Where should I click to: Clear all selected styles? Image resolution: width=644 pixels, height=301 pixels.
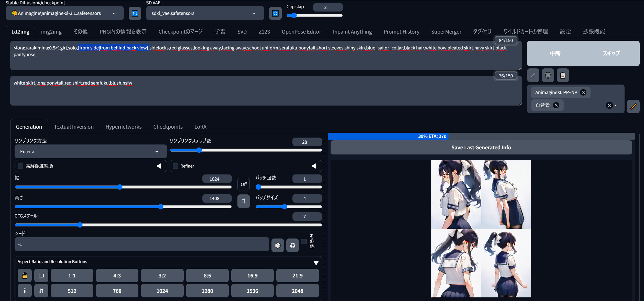point(609,105)
